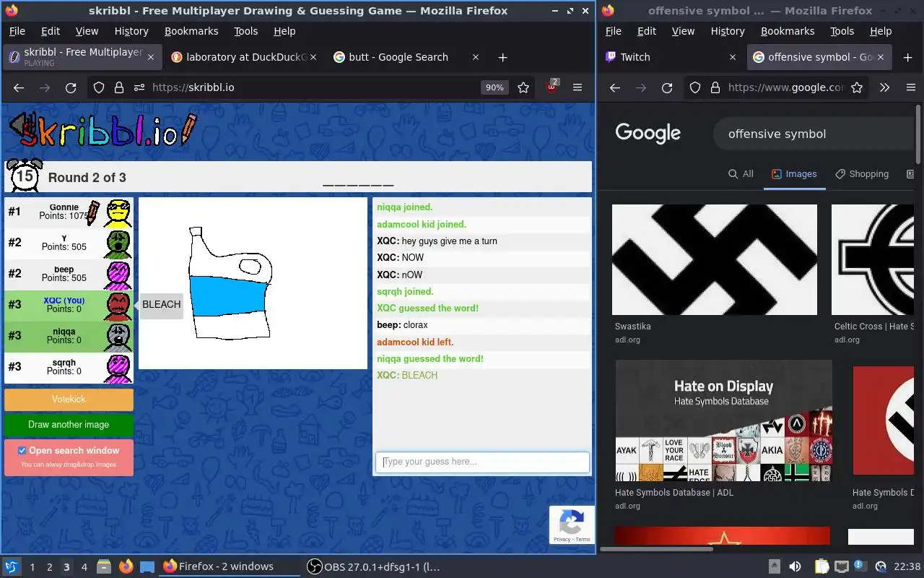Screen dimensions: 924x578
Task: Open new tab in Google window
Action: click(x=908, y=57)
